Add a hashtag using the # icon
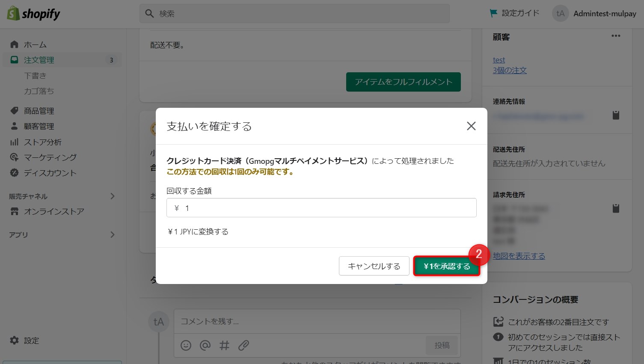 [224, 345]
